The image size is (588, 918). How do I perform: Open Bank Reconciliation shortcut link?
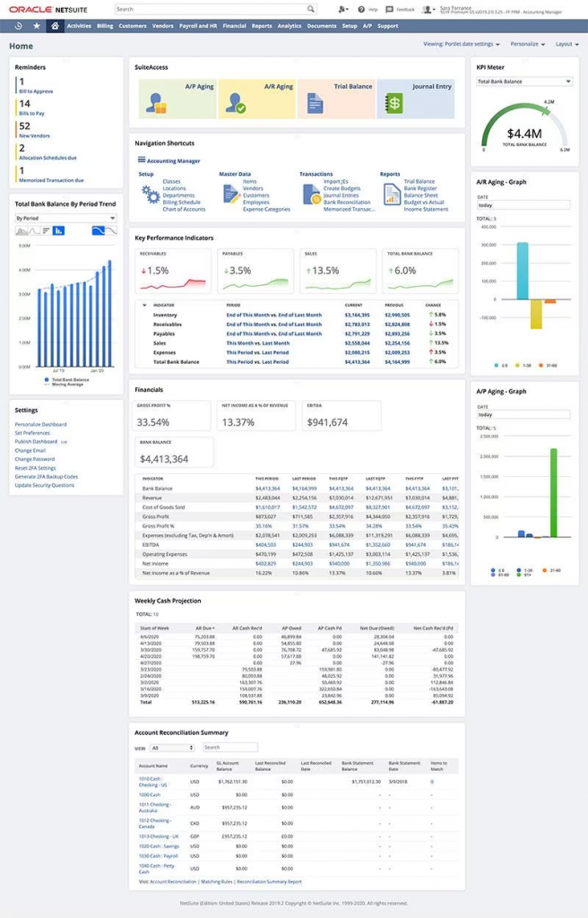pos(347,202)
